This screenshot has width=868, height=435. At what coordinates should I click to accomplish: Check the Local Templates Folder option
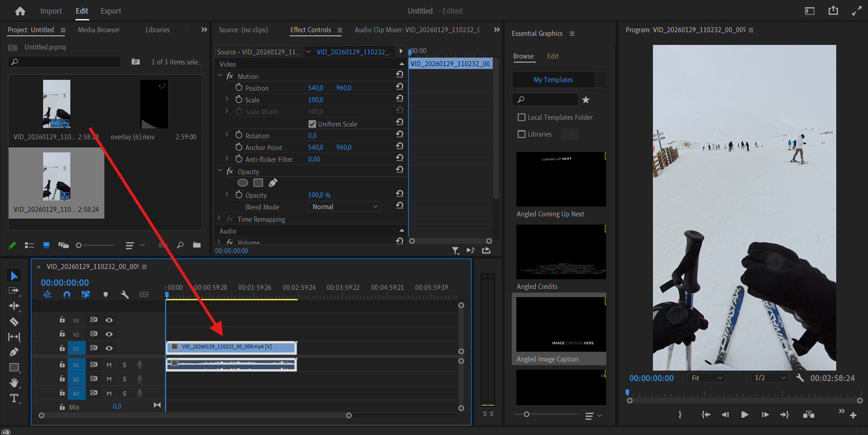click(521, 117)
